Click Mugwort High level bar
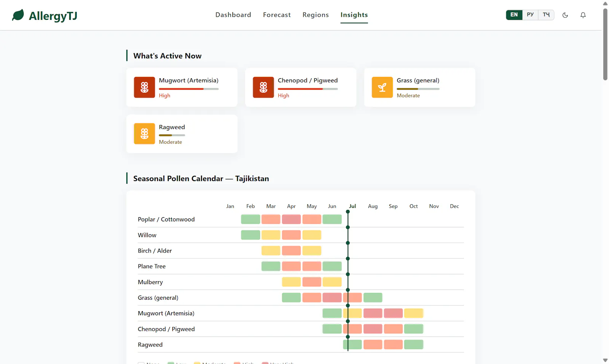 (189, 89)
